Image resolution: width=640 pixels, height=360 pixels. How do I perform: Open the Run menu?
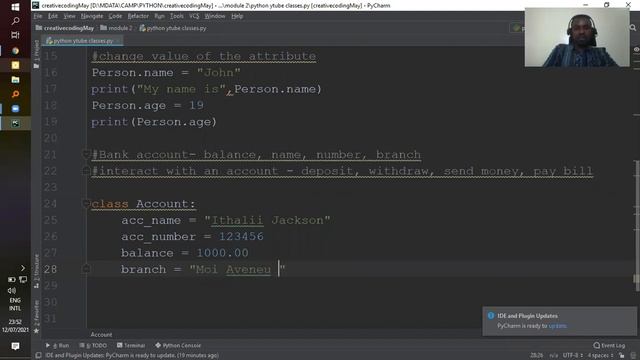tap(159, 16)
